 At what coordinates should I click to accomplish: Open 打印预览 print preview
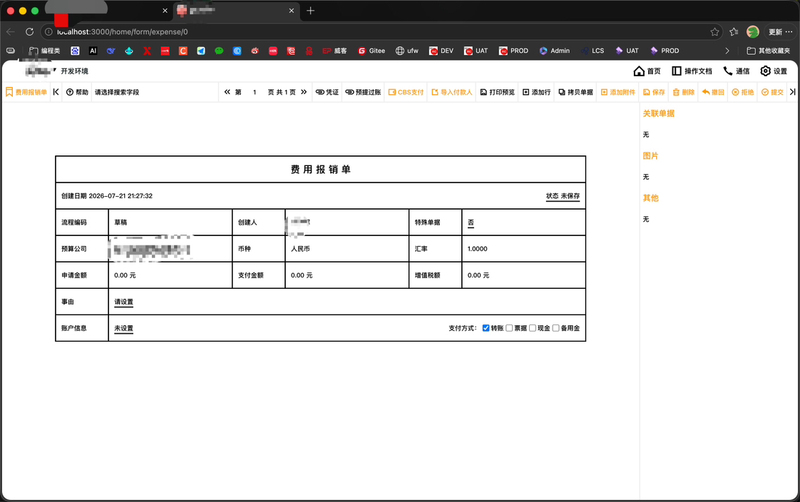(x=497, y=92)
